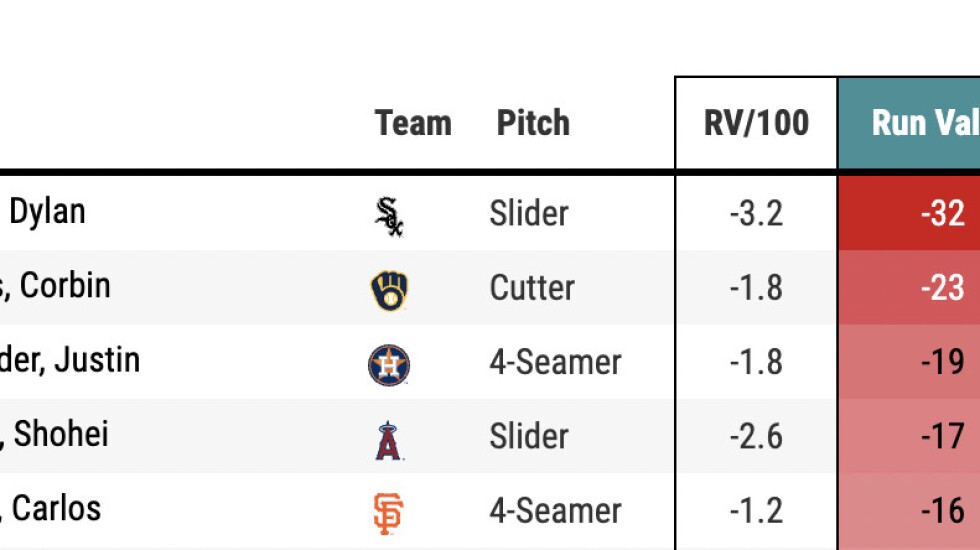The height and width of the screenshot is (550, 980).
Task: Click the Slider pitch in Dylan's row
Action: (529, 214)
